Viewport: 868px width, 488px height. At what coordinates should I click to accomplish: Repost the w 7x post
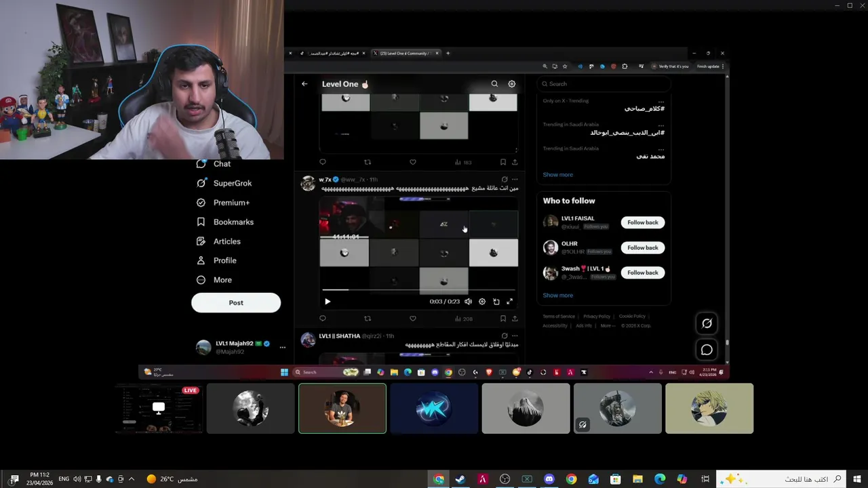coord(368,319)
